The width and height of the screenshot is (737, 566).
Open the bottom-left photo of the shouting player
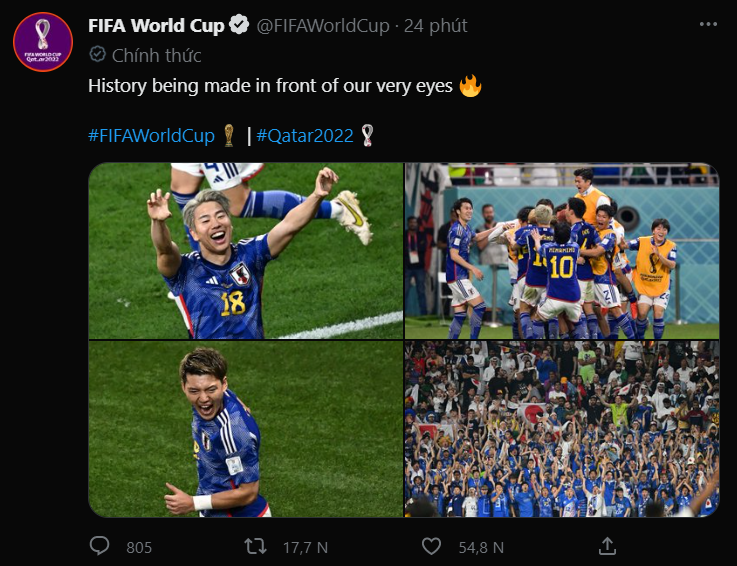[245, 429]
